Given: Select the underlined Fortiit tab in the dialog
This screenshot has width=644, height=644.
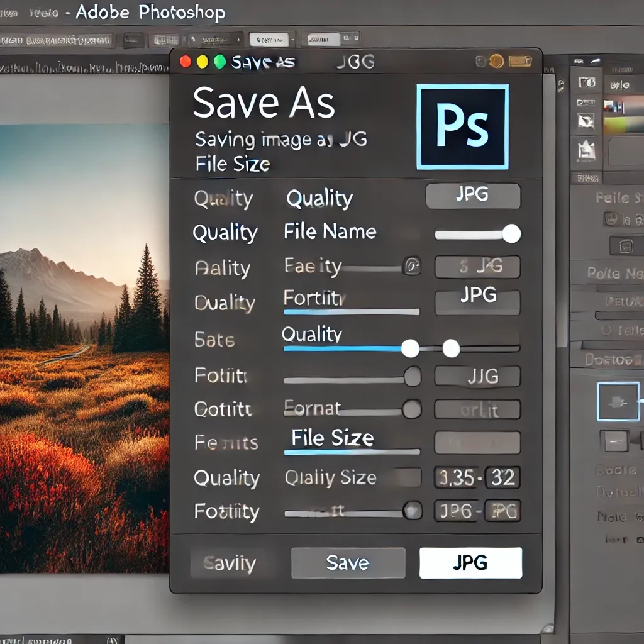Looking at the screenshot, I should tap(352, 303).
